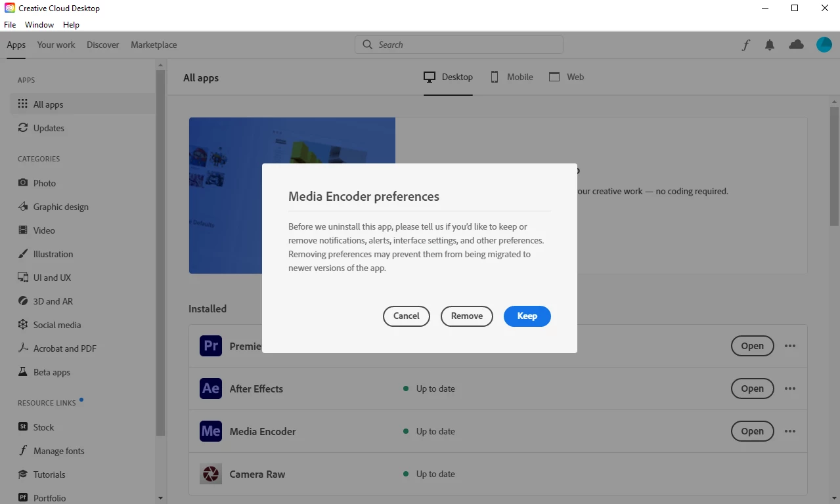Screen dimensions: 840x504
Task: Open the Tutorials link label
Action: click(x=49, y=474)
